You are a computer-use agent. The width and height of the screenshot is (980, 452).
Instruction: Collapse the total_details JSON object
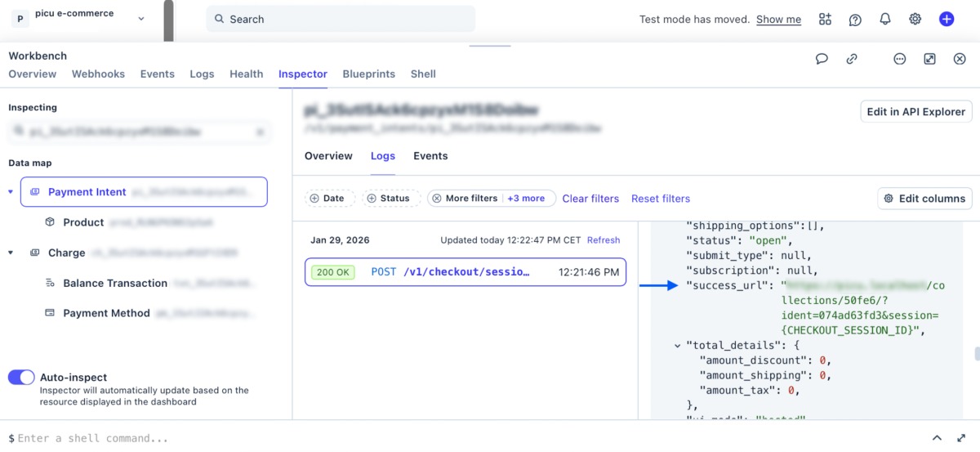click(678, 346)
